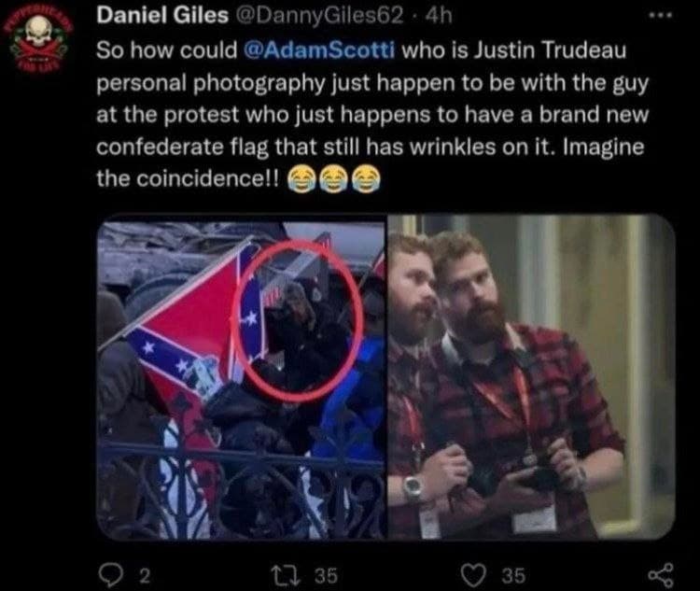Open the @AdamScotti mention link
700x591 pixels.
(x=319, y=50)
